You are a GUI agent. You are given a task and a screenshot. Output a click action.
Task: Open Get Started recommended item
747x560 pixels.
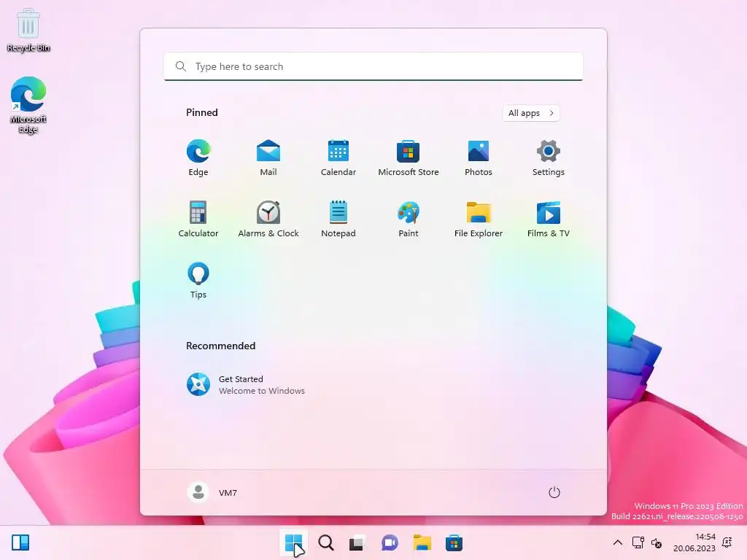click(x=246, y=384)
